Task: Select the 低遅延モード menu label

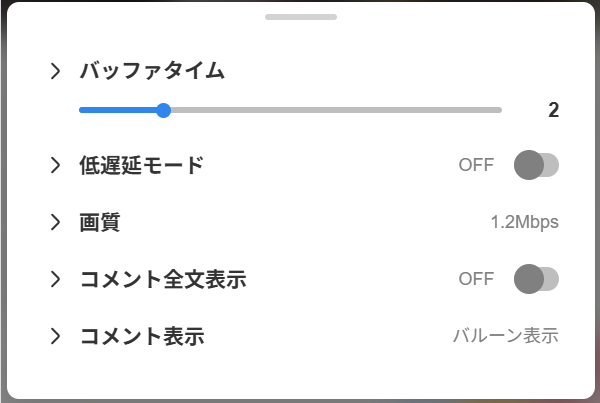Action: (141, 165)
